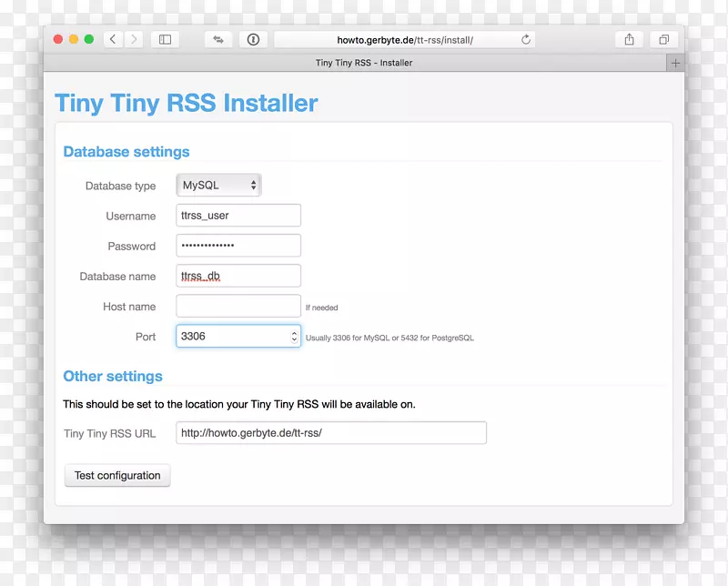Edit the Tiny Tiny RSS URL field

point(331,433)
